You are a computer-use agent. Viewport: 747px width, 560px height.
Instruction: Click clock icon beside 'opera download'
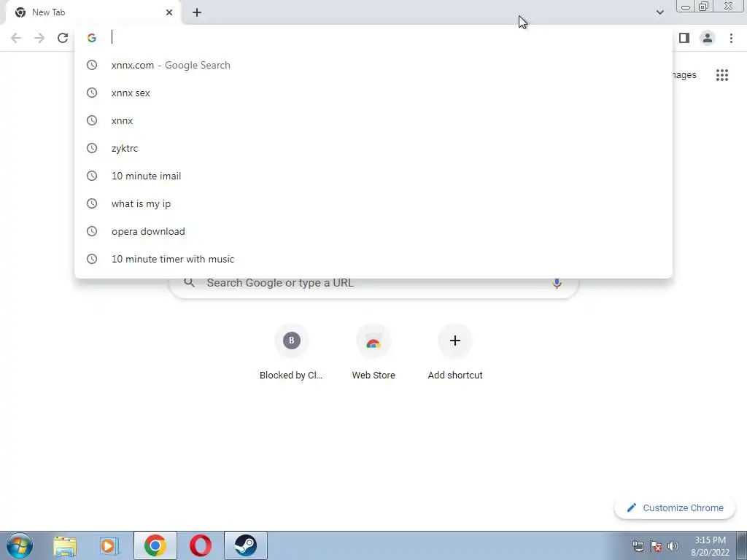click(x=92, y=231)
